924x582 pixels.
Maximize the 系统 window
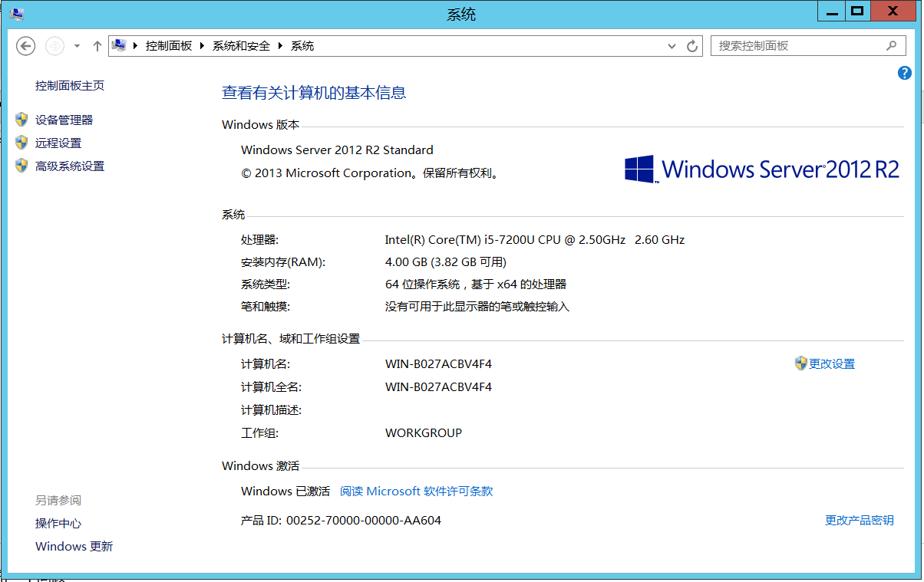[857, 11]
